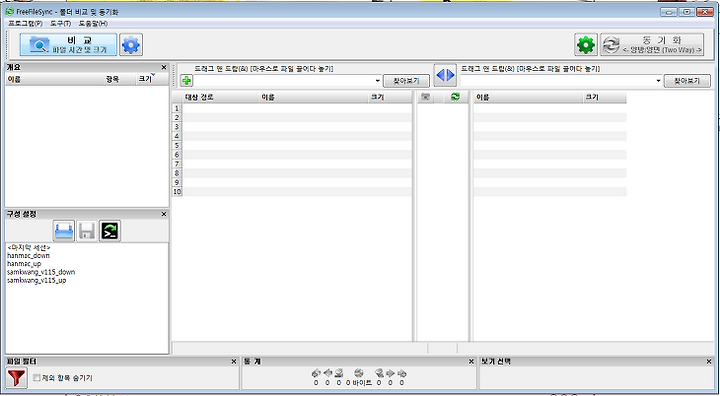Click the statistics icon above 바이트
This screenshot has width=720, height=396.
pyautogui.click(x=359, y=373)
